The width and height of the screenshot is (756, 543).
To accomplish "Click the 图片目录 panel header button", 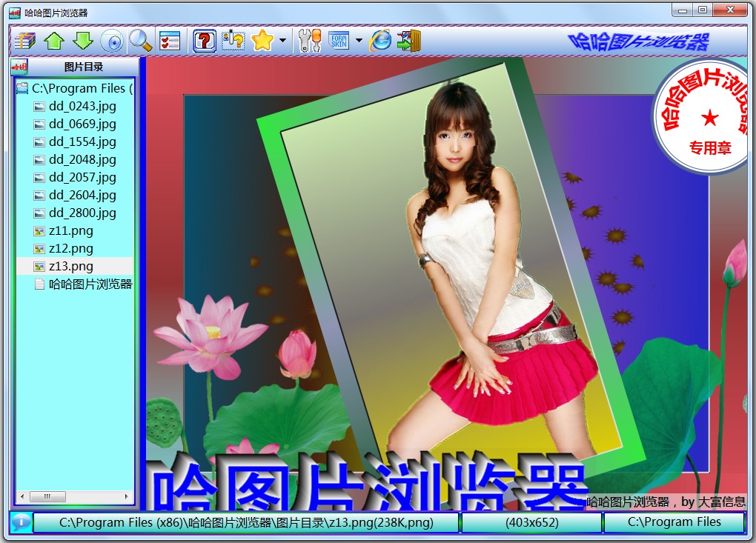I will (83, 67).
